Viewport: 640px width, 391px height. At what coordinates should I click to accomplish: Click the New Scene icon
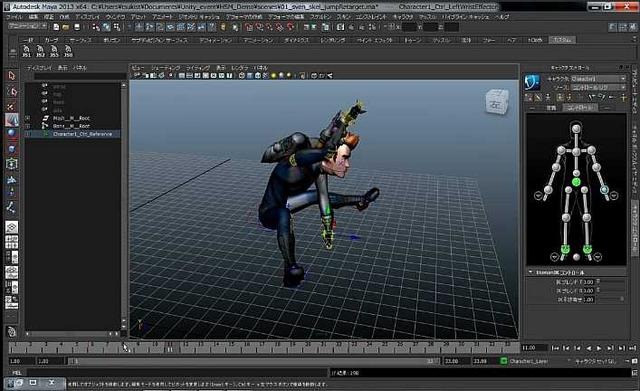coord(56,27)
